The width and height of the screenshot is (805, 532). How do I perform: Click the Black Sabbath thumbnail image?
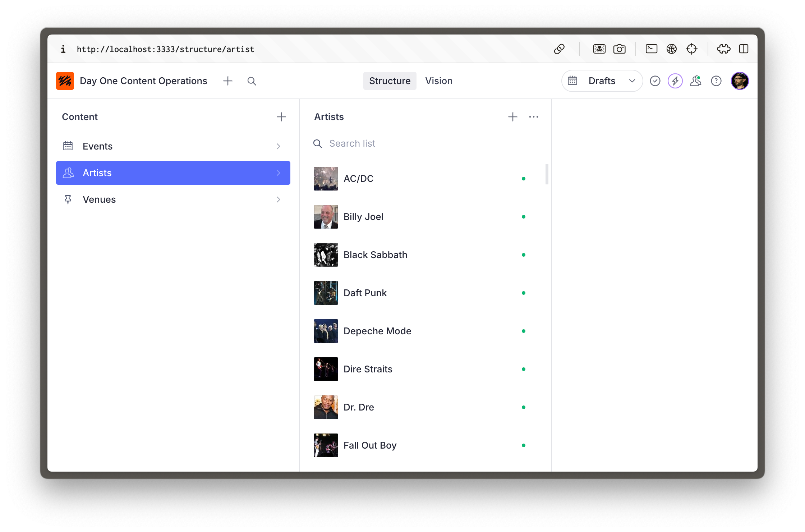[326, 255]
